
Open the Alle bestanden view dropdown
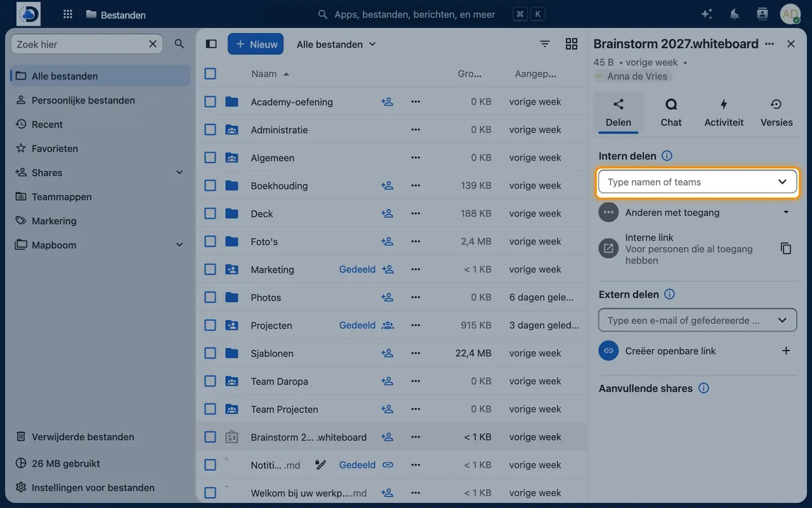click(336, 44)
